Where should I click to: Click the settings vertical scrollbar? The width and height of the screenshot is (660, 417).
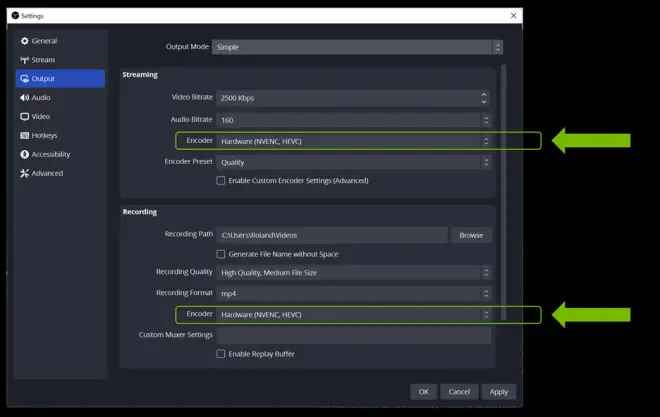(x=503, y=193)
